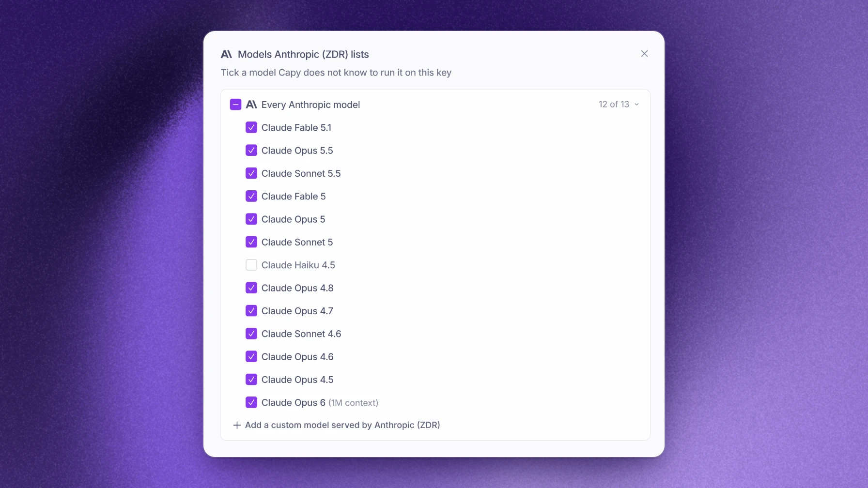Close the Models Anthropic (ZDR) dialog
The image size is (868, 488).
[644, 54]
